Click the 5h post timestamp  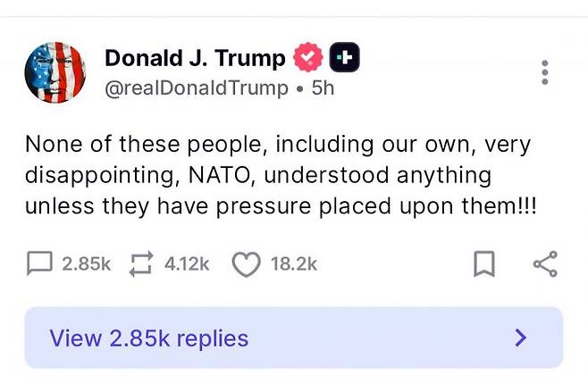click(x=322, y=88)
